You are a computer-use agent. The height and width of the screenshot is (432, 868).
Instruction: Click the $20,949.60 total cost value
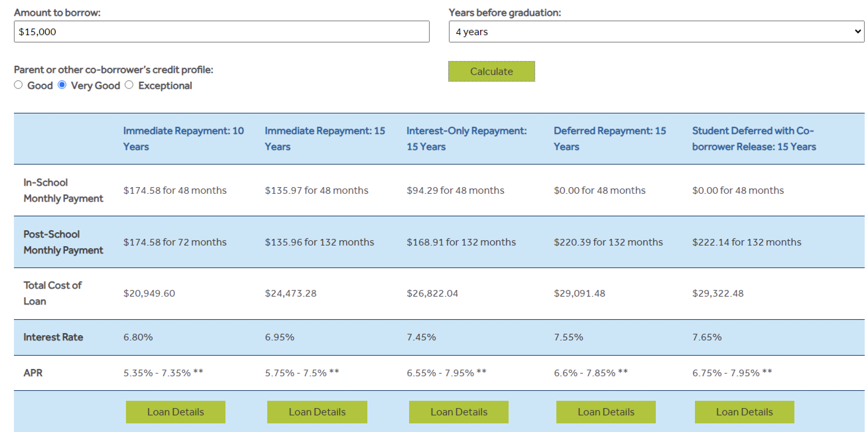pos(149,293)
